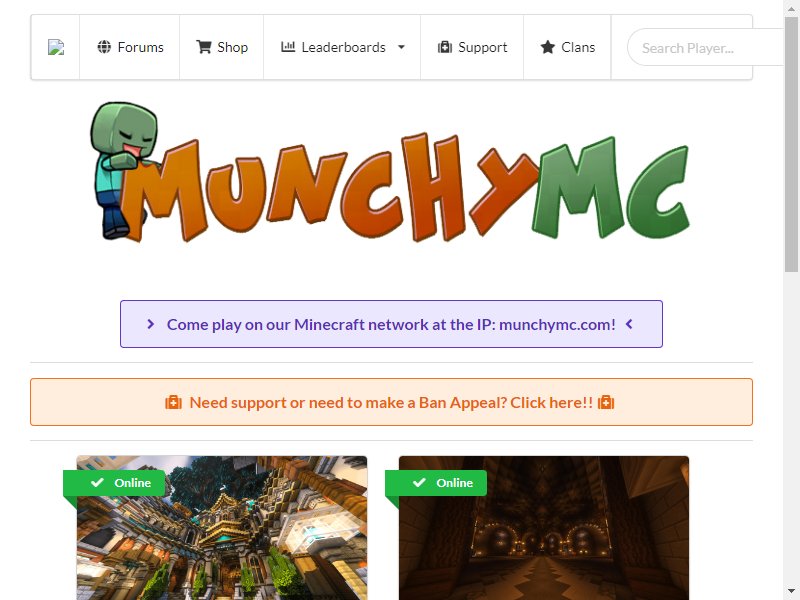The width and height of the screenshot is (800, 600).
Task: Open the dark corridor server thumbnail
Action: [544, 528]
